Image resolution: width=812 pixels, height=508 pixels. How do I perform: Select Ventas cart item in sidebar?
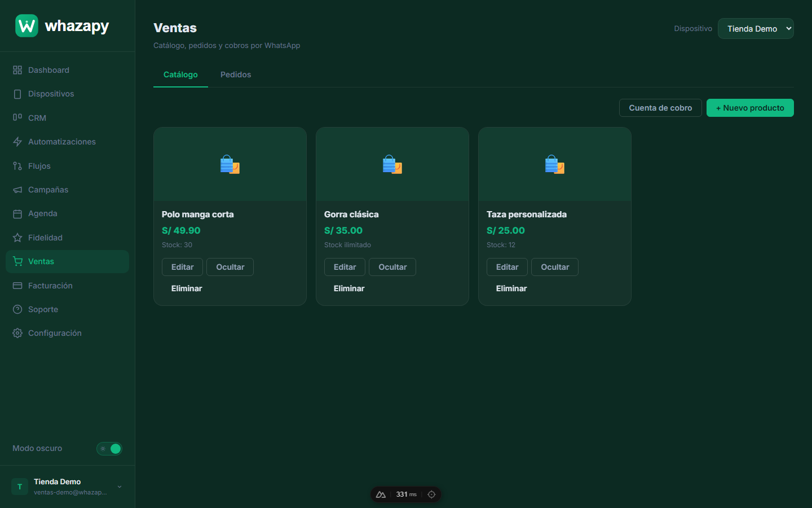(x=67, y=261)
